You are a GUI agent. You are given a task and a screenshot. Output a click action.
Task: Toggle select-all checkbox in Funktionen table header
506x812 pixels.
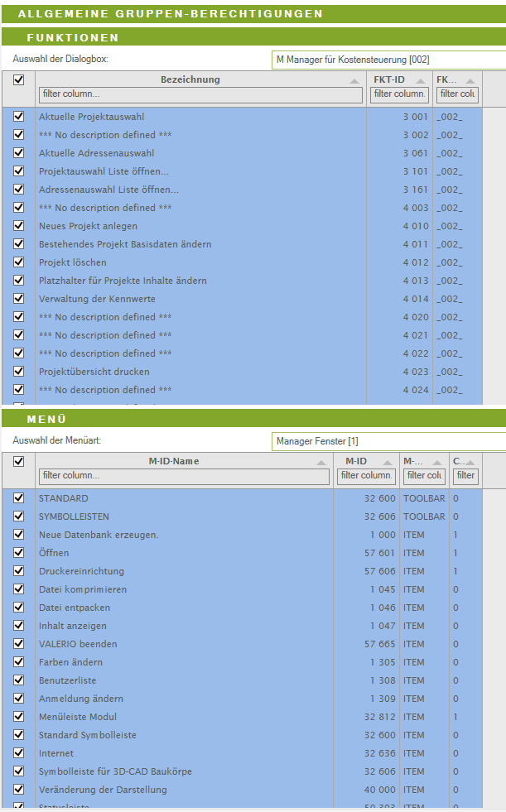[x=18, y=80]
